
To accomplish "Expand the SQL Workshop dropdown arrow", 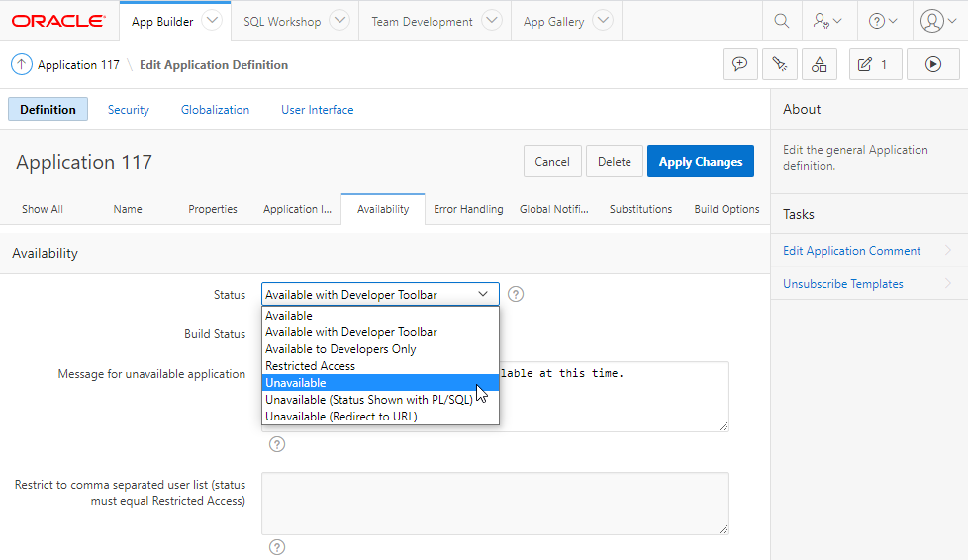I will pyautogui.click(x=339, y=21).
